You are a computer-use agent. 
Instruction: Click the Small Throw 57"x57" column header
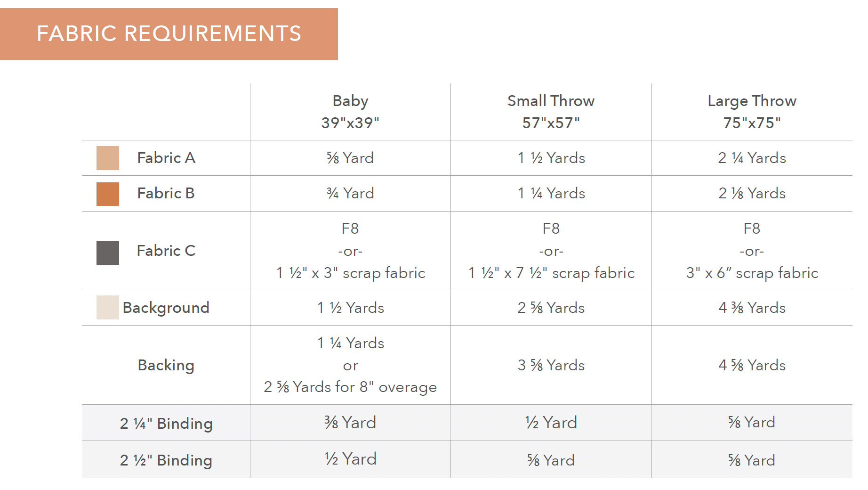551,112
